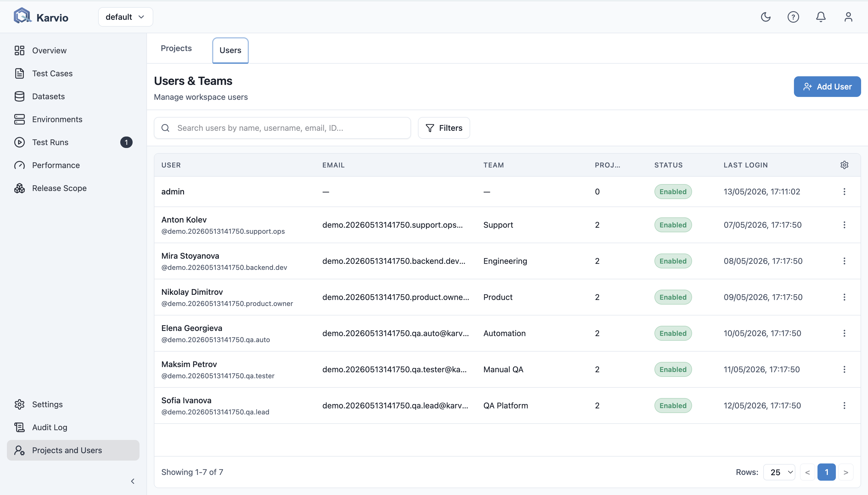
Task: Go to previous page arrow
Action: 807,472
